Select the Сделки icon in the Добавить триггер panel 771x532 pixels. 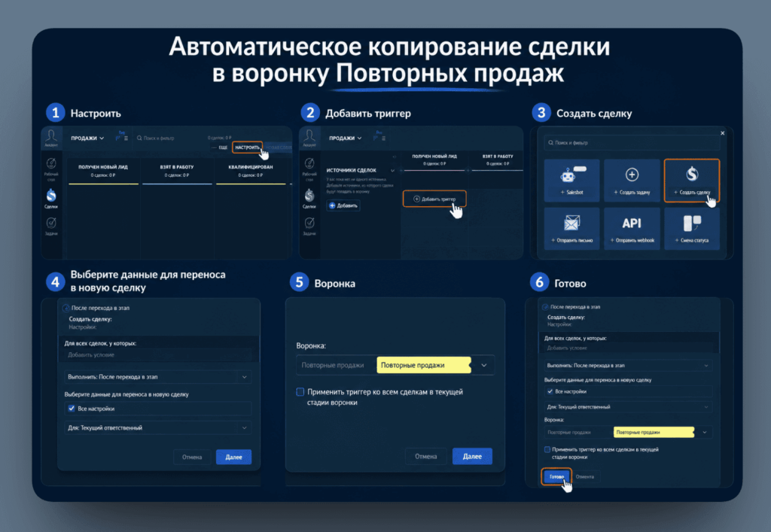[309, 196]
